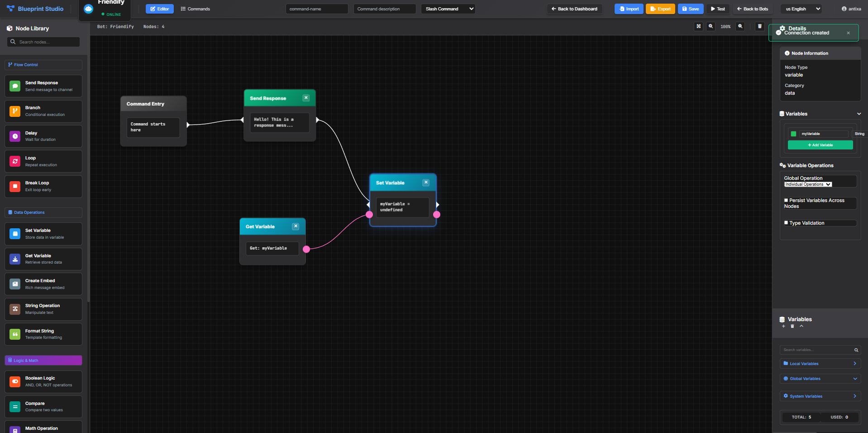
Task: Click the Test button
Action: coord(718,9)
